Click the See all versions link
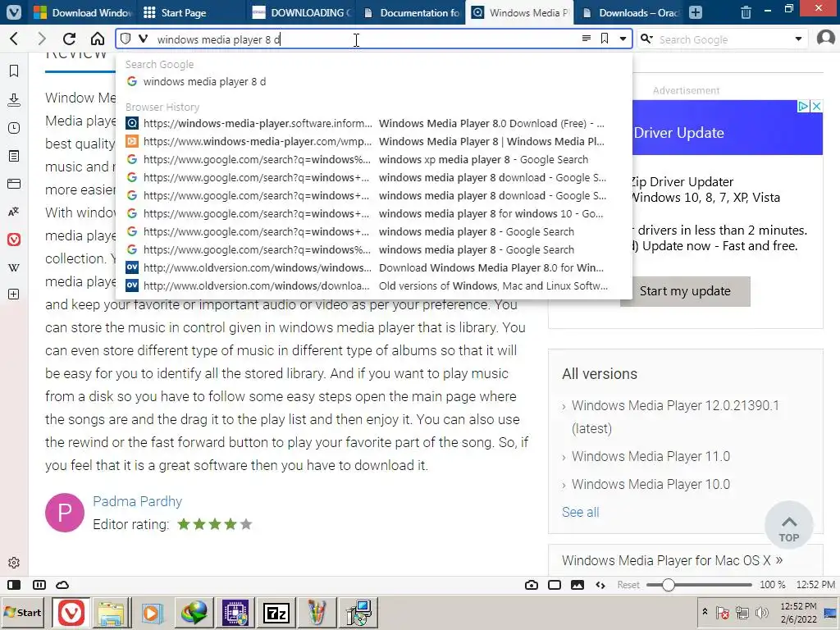840x630 pixels. point(580,512)
